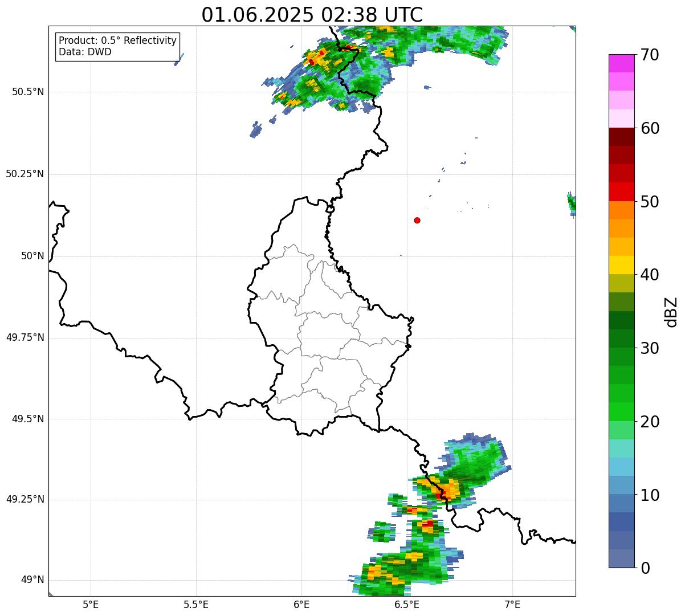Click the 50.25°N latitude label
Viewport: 685px width, 616px height.
25,174
